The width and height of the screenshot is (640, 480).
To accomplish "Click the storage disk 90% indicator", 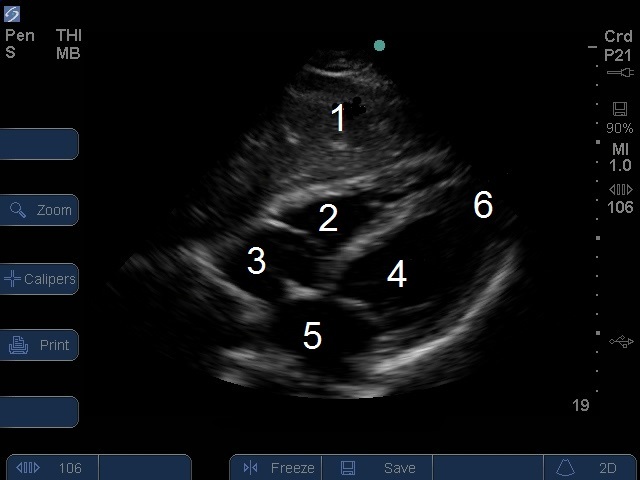I will click(x=620, y=117).
